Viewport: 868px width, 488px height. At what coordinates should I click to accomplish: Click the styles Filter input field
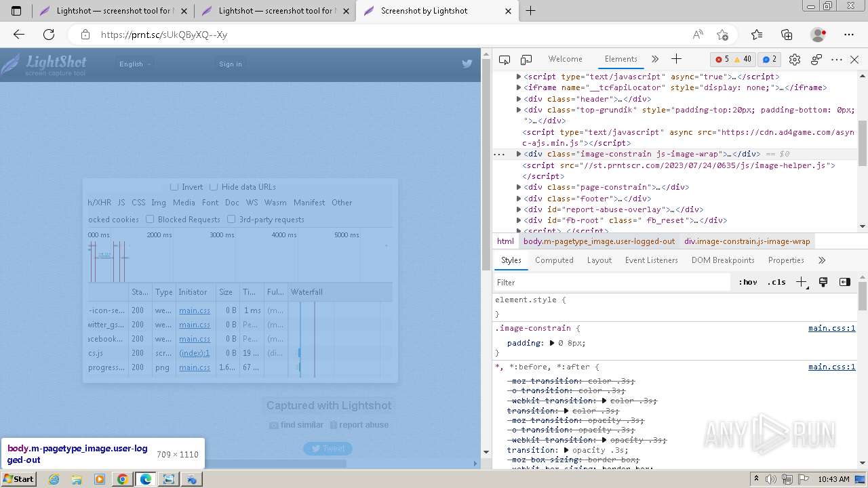pyautogui.click(x=612, y=282)
